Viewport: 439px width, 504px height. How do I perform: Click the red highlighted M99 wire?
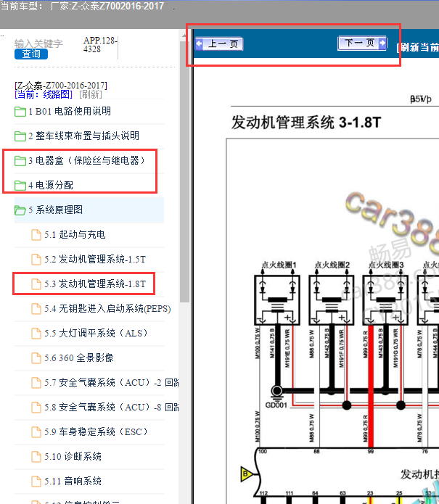(x=371, y=386)
